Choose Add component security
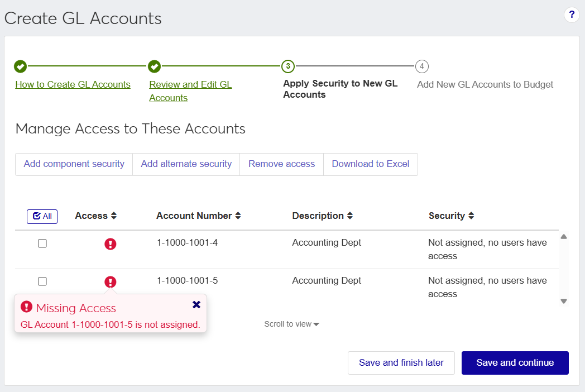 [x=74, y=164]
